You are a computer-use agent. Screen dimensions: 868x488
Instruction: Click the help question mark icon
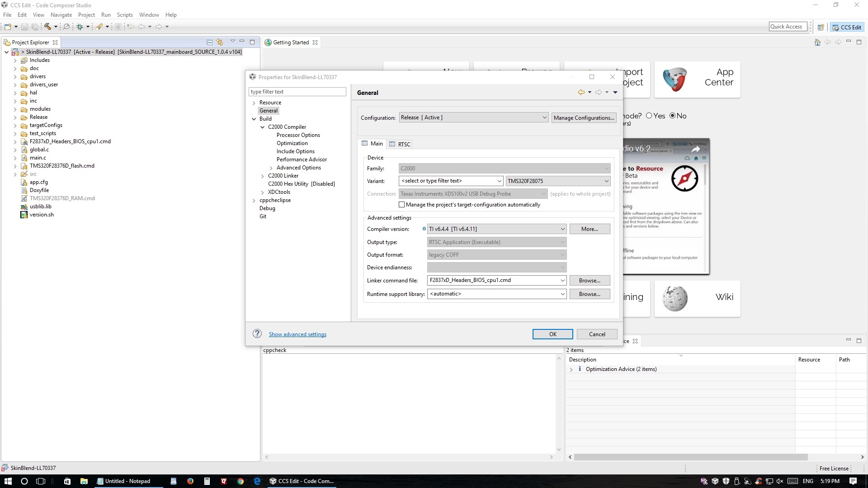click(x=257, y=334)
